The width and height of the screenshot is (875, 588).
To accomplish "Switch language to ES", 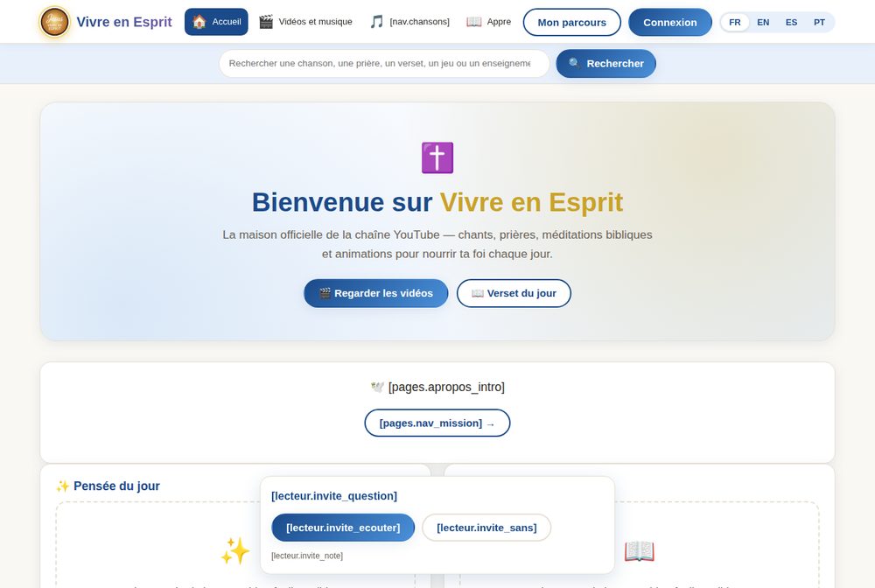I will click(791, 23).
